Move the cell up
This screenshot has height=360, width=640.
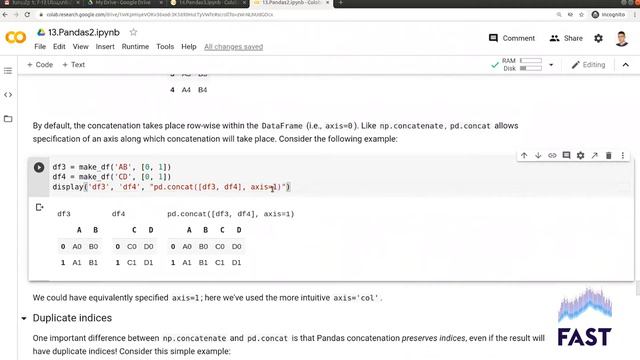coord(524,156)
